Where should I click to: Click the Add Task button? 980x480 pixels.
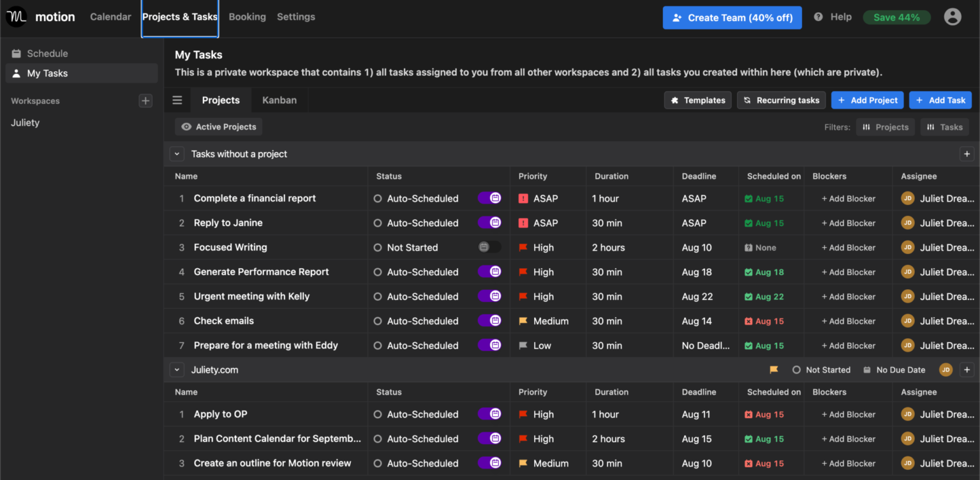coord(940,100)
